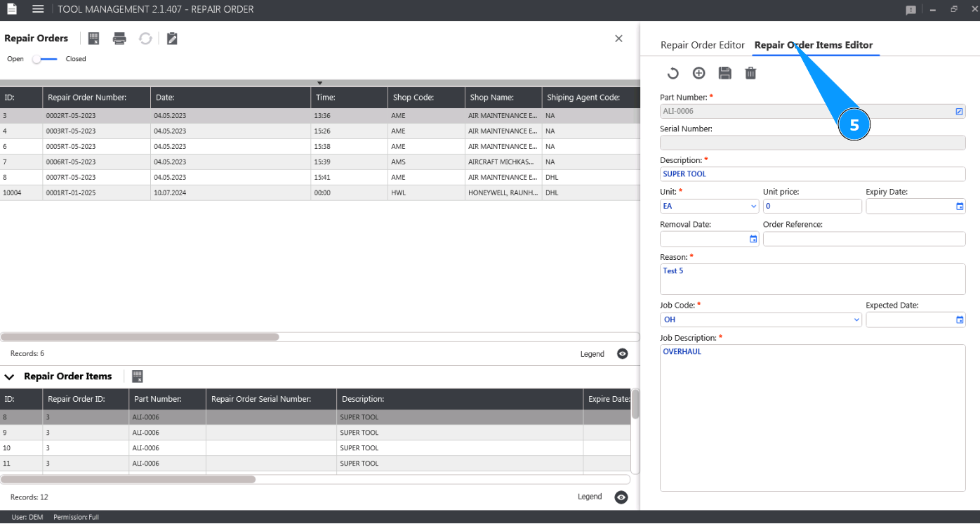Click into the Unit price field

coord(812,207)
